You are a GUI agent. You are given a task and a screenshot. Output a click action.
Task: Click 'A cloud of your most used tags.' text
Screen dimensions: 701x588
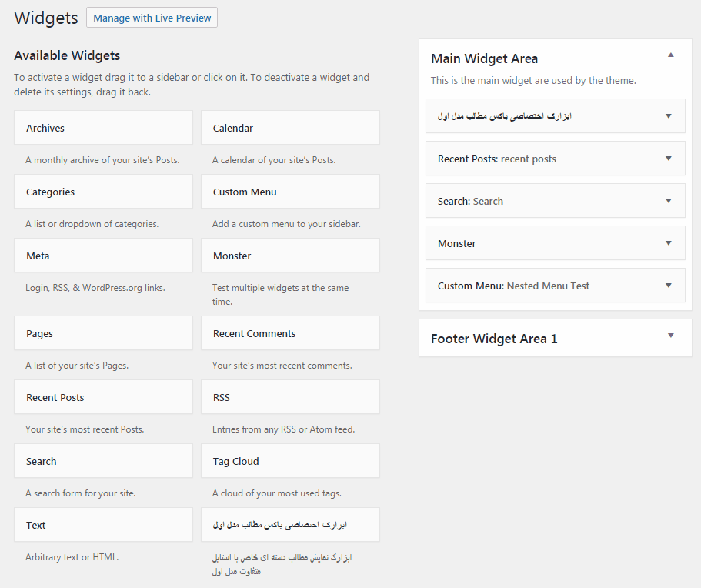tap(277, 493)
